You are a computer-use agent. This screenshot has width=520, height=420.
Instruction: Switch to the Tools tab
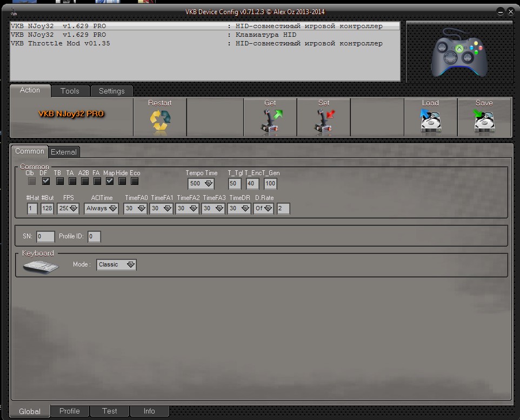point(70,91)
